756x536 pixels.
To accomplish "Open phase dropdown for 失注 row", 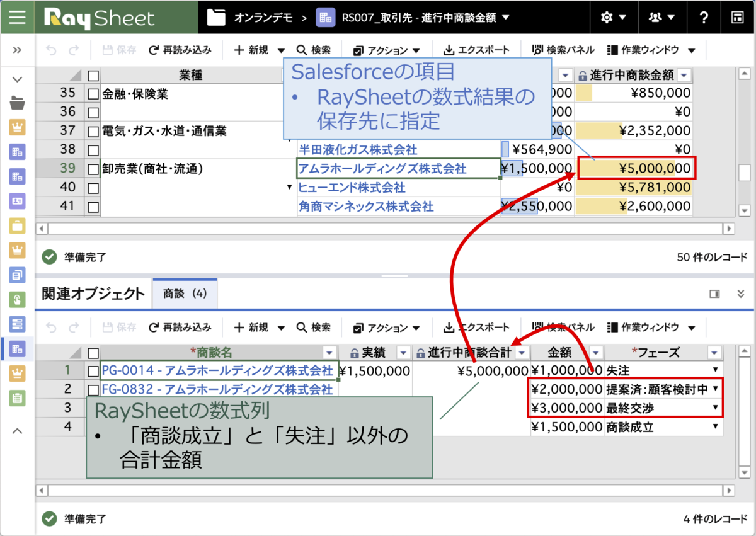I will [x=715, y=370].
